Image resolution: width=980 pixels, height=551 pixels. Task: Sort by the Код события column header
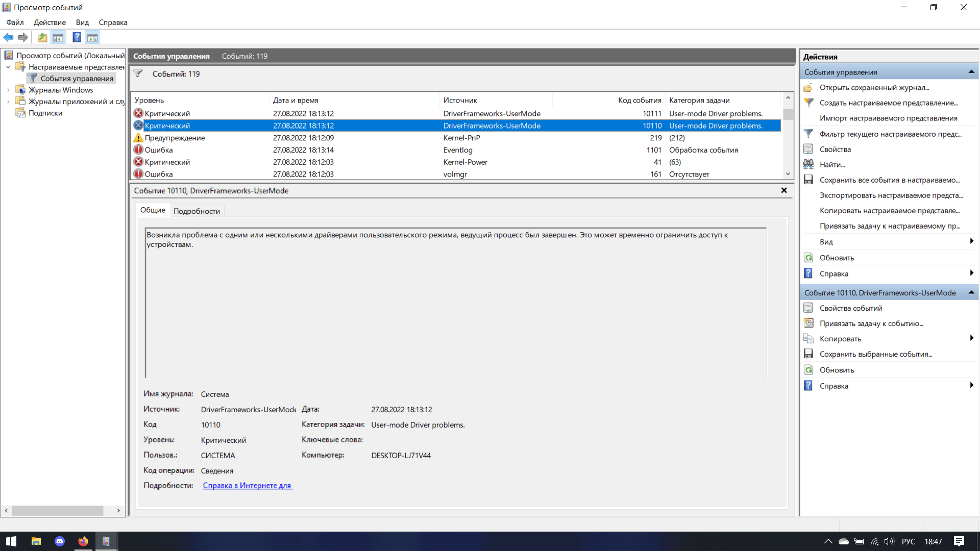coord(608,101)
